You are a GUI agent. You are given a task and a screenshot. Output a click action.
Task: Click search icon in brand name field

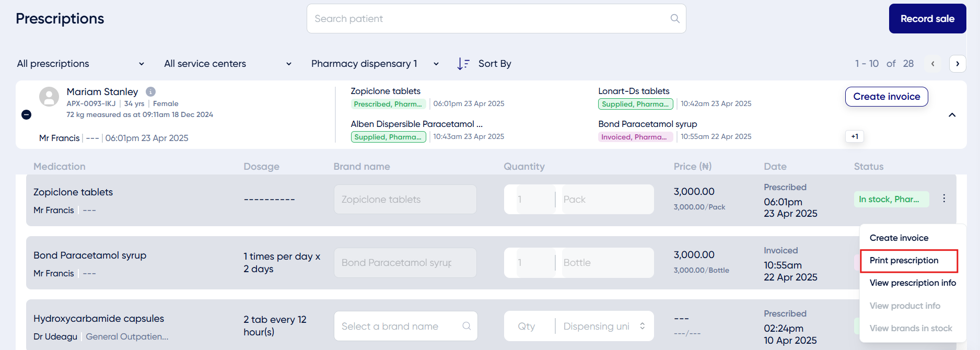point(466,326)
